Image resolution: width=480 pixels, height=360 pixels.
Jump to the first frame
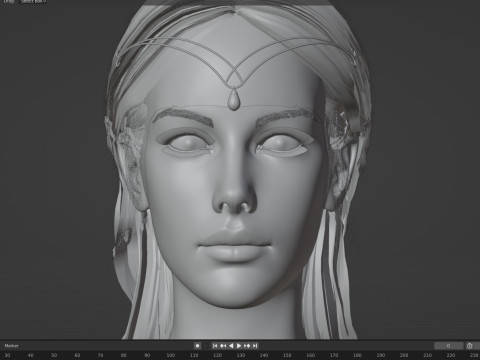tap(215, 346)
